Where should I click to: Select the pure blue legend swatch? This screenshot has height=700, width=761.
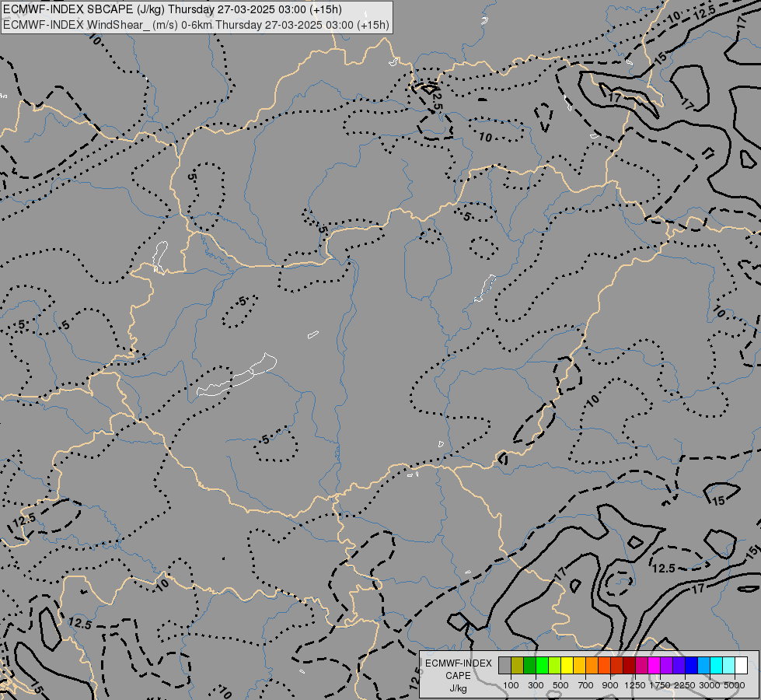(x=692, y=665)
